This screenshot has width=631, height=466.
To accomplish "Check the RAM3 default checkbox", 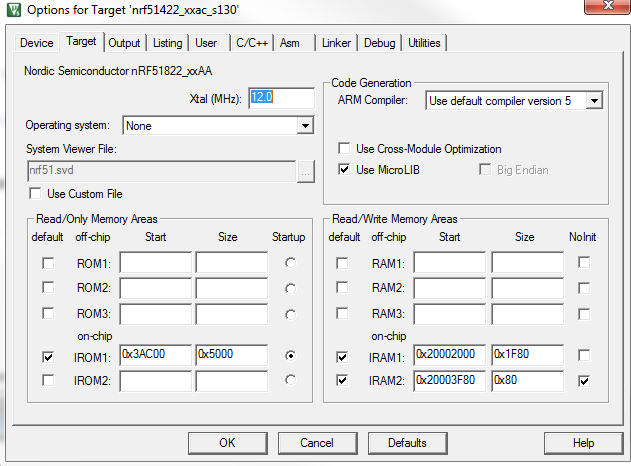I will (x=342, y=313).
